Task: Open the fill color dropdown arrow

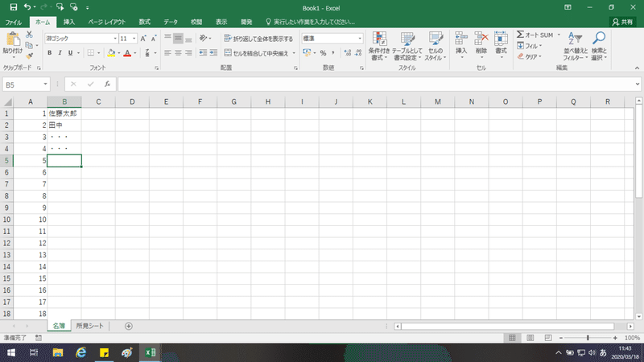Action: [x=119, y=53]
